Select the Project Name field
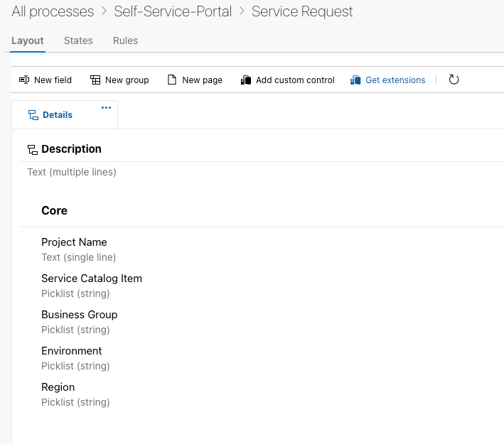 pos(74,242)
